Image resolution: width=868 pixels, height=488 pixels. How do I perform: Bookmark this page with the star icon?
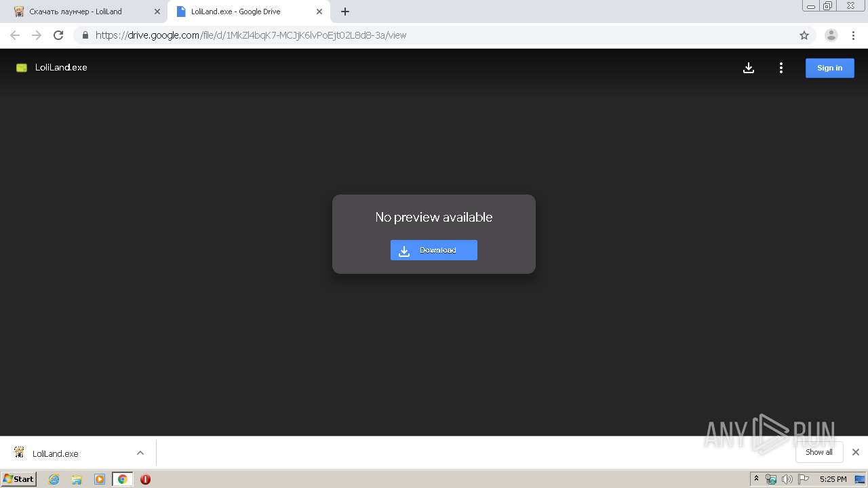804,35
